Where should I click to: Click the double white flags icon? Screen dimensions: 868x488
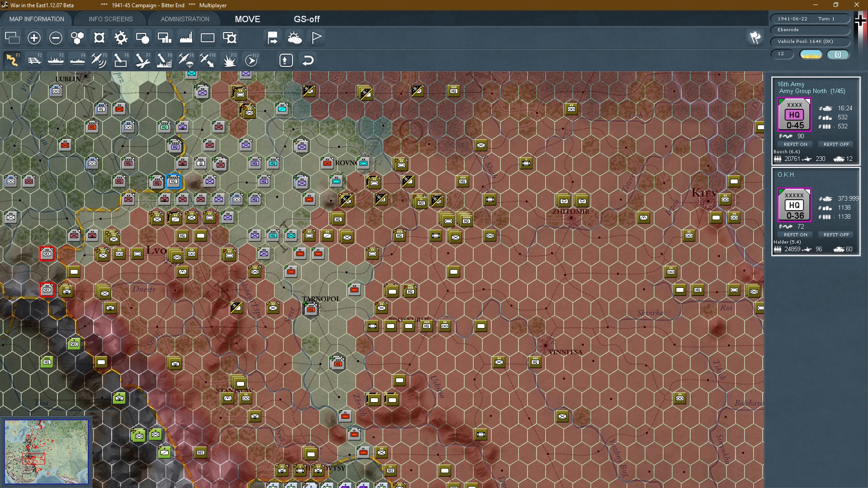pos(755,38)
